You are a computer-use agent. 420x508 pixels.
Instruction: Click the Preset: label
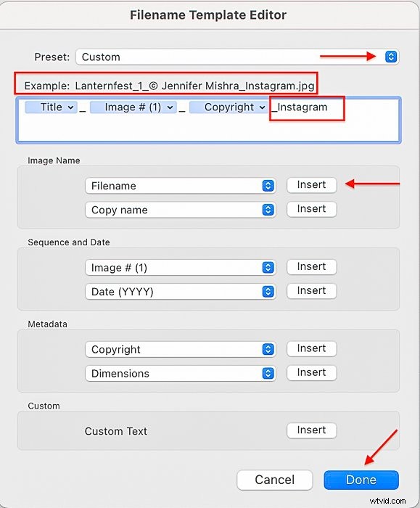tap(52, 57)
